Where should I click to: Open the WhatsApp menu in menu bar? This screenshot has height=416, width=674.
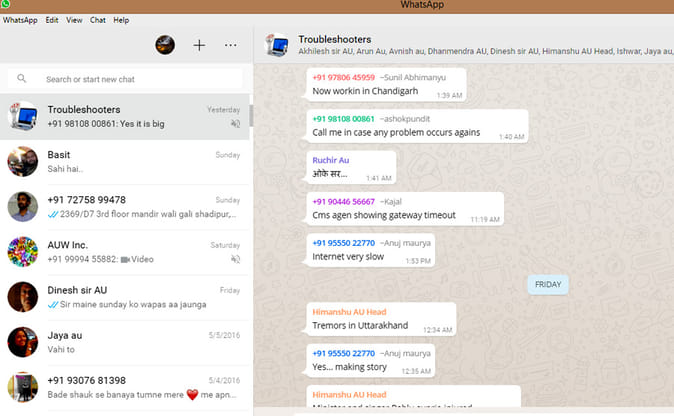(x=20, y=20)
